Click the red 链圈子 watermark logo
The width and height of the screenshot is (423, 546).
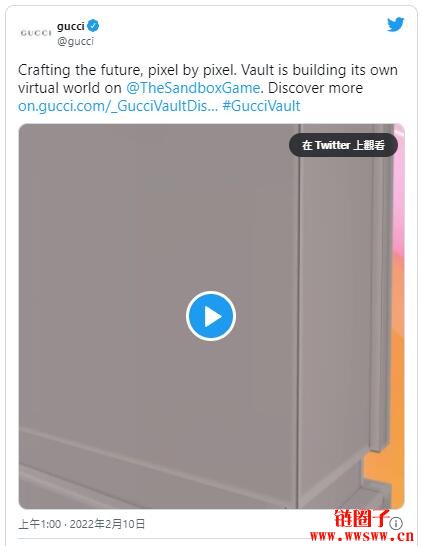click(361, 518)
